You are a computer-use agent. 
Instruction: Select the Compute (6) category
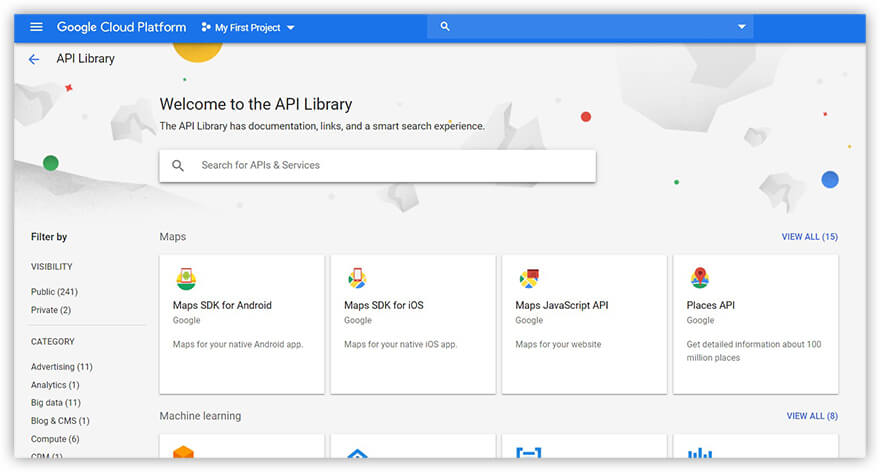coord(55,439)
